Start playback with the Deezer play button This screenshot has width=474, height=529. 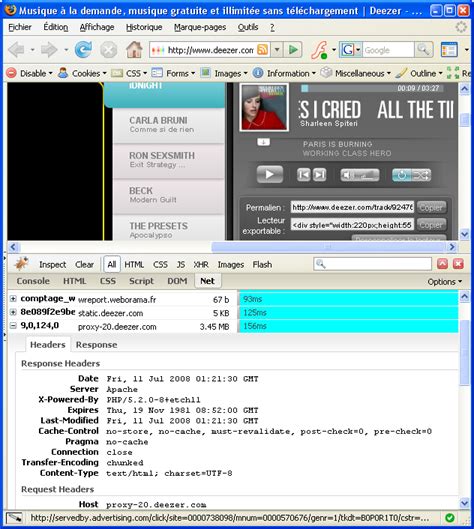(x=269, y=174)
